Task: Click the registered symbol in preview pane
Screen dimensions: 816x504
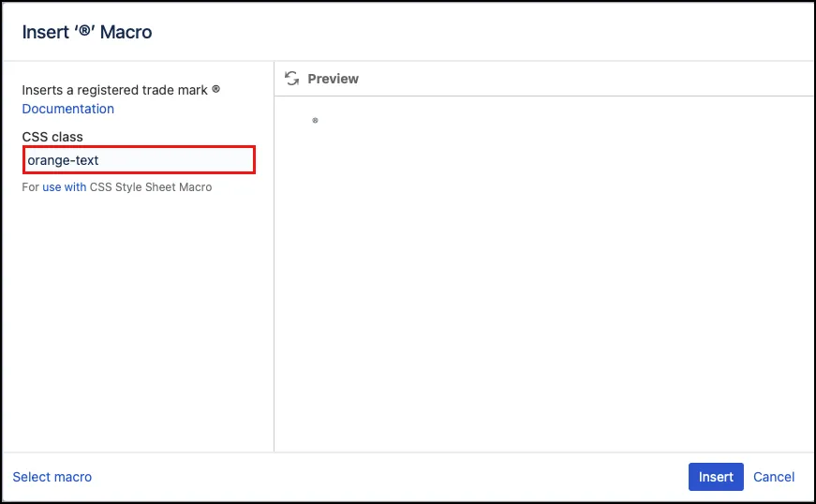Action: coord(315,121)
